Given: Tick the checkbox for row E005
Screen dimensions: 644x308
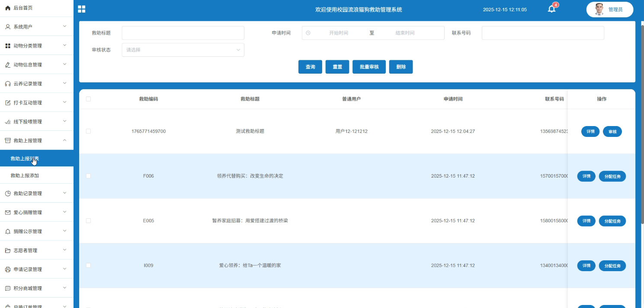Looking at the screenshot, I should click(x=88, y=220).
